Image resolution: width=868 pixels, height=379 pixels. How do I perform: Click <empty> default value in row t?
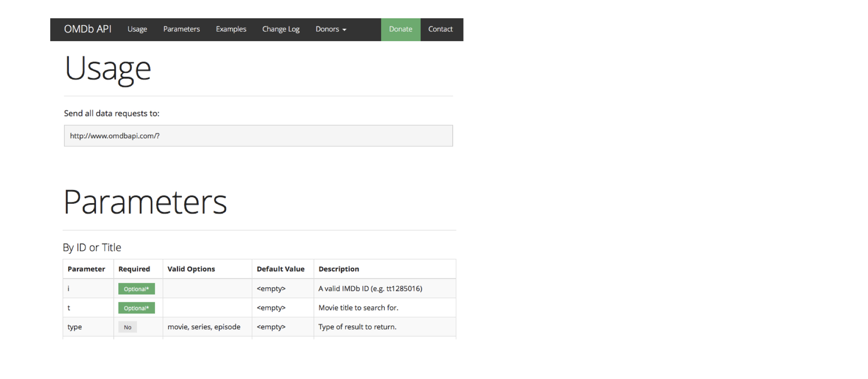pyautogui.click(x=271, y=308)
